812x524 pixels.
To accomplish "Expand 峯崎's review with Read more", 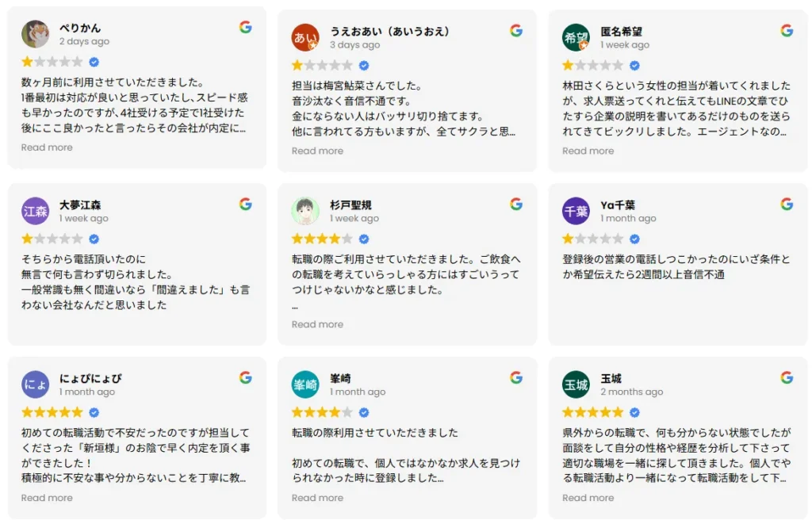I will 317,497.
